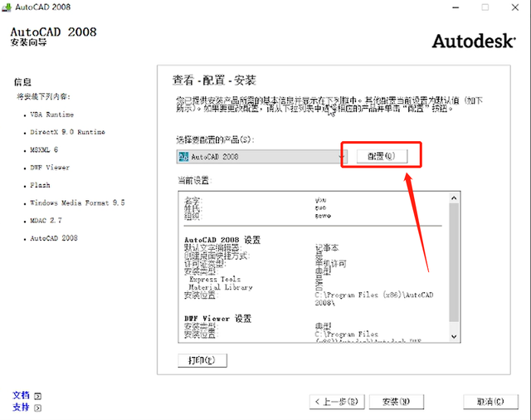The height and width of the screenshot is (420, 531).
Task: Click the arrow icon beside 文档
Action: point(38,396)
